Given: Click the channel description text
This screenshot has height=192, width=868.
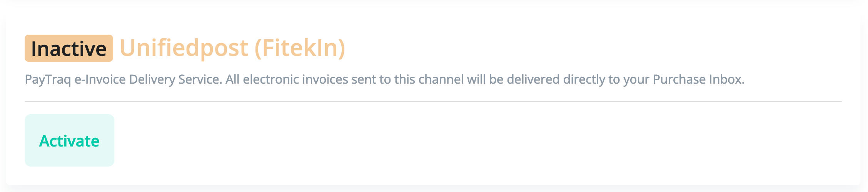Looking at the screenshot, I should pos(384,79).
